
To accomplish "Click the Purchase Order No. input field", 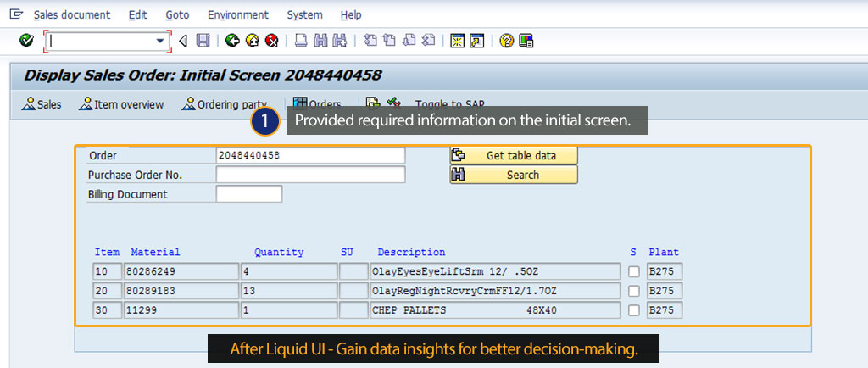I will [x=310, y=175].
